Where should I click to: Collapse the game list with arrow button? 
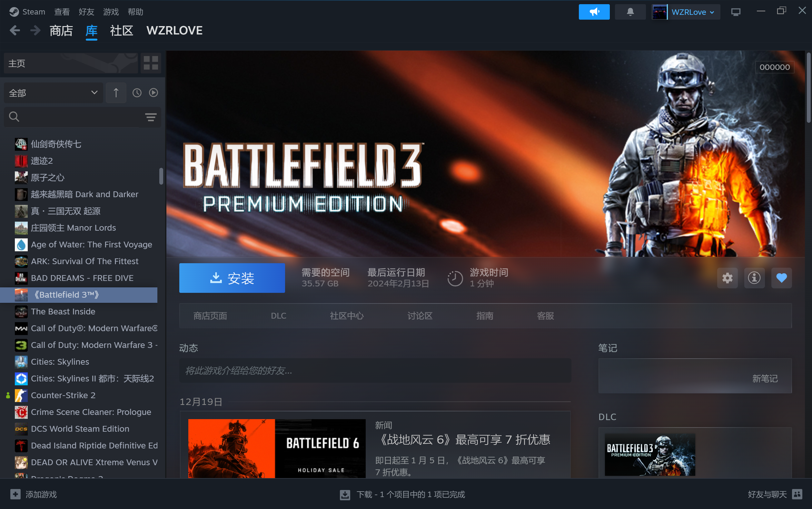[115, 92]
